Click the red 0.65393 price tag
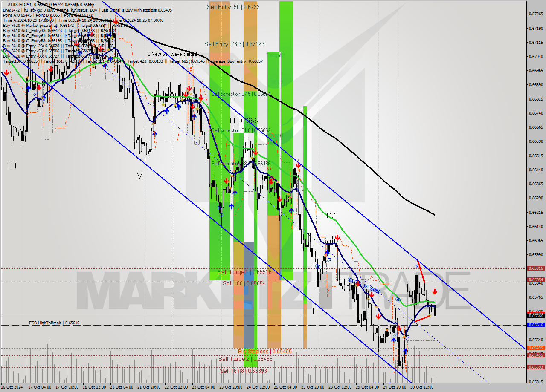The width and height of the screenshot is (546, 392). coord(536,367)
